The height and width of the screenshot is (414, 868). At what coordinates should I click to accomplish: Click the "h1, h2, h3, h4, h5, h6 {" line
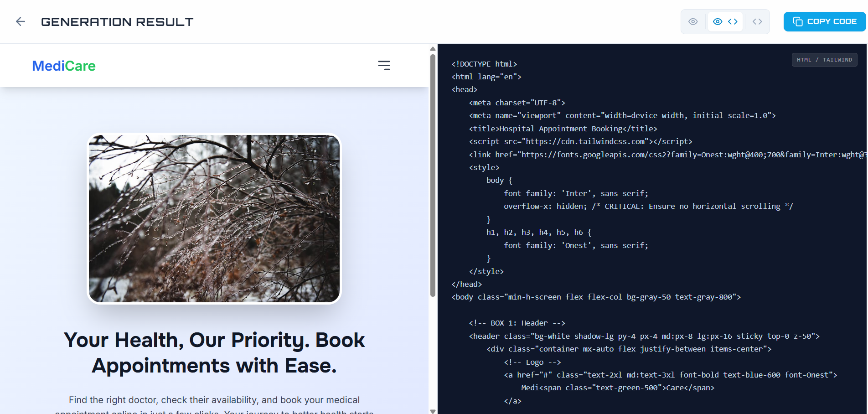click(x=539, y=232)
